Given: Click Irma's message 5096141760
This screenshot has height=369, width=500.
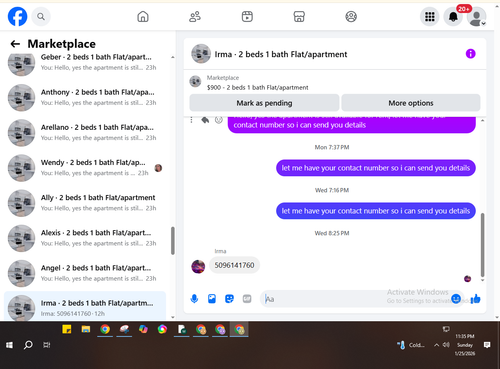Looking at the screenshot, I should (234, 265).
